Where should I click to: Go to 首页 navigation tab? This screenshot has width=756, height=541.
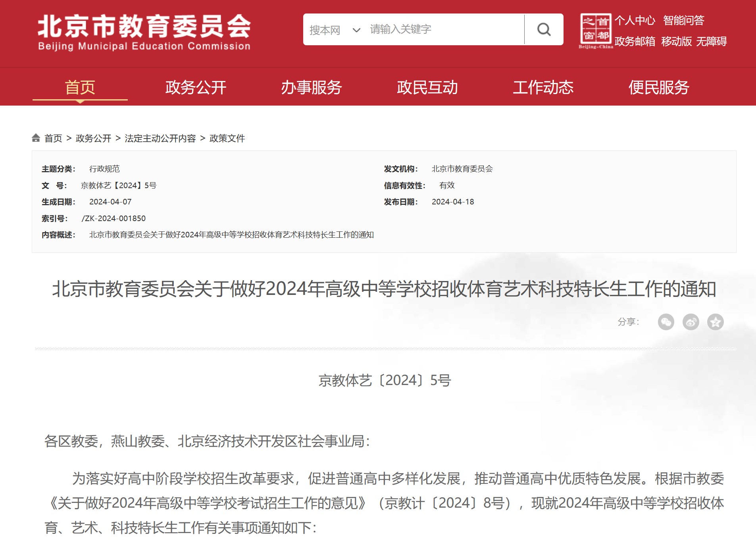[x=80, y=87]
